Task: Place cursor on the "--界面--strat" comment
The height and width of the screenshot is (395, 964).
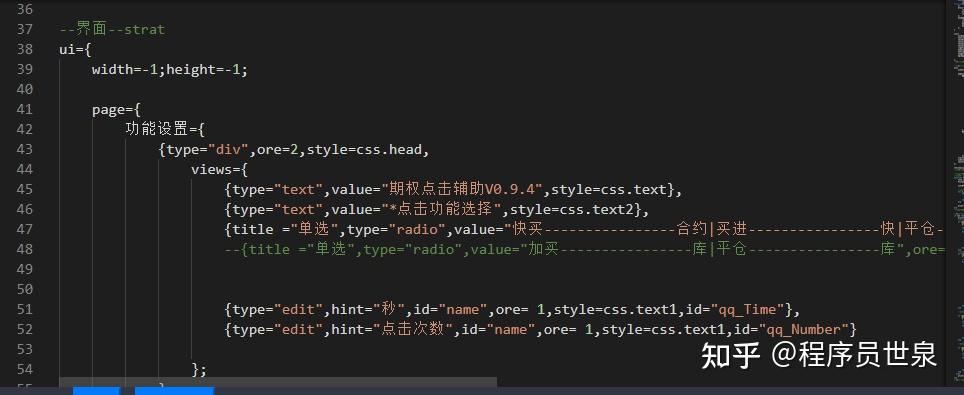Action: click(113, 30)
